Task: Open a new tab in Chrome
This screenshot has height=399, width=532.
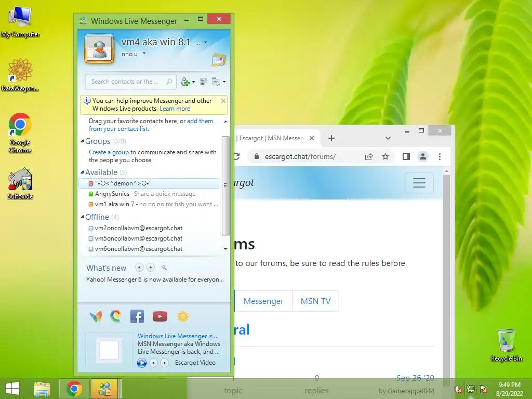Action: click(331, 138)
